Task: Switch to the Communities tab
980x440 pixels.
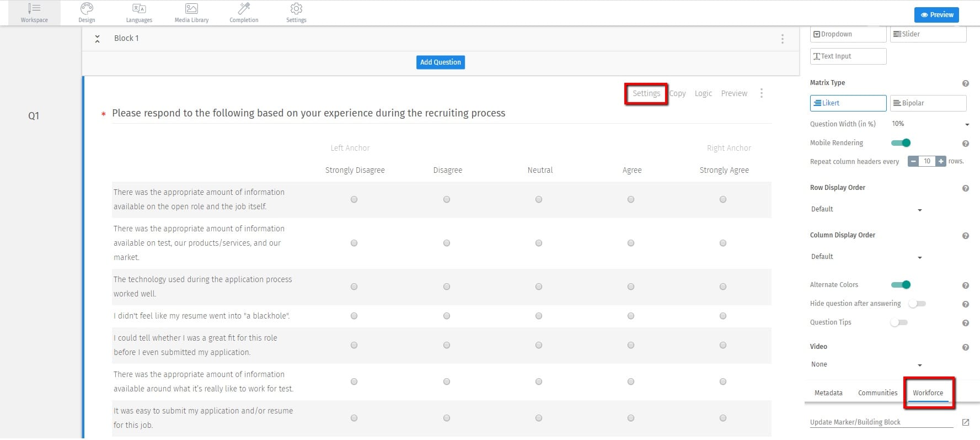Action: tap(877, 393)
